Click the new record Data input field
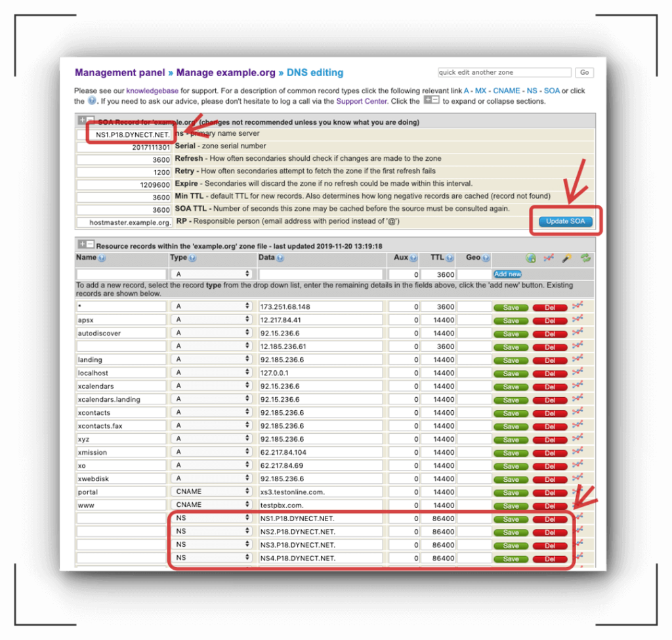The height and width of the screenshot is (640, 672). click(x=320, y=274)
